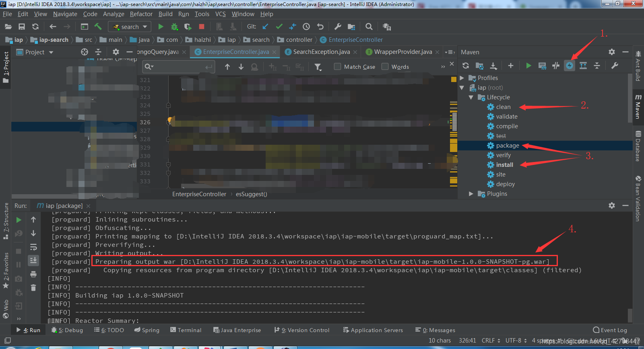Select the Maven clean lifecycle goal

pos(503,107)
